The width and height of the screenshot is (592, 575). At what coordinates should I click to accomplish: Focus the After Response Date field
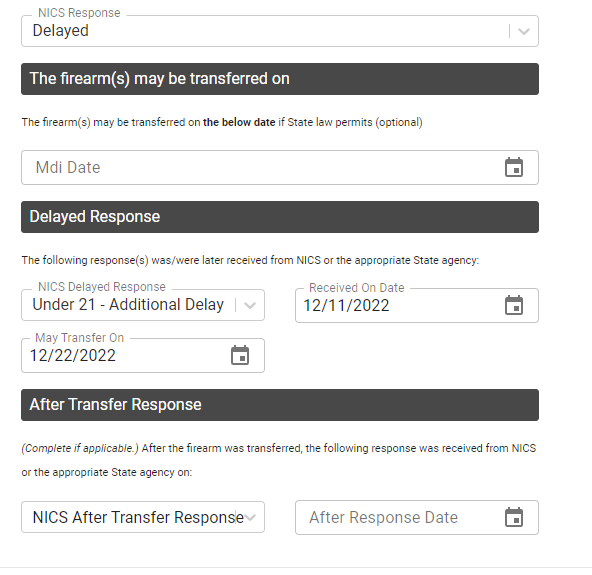coord(417,517)
